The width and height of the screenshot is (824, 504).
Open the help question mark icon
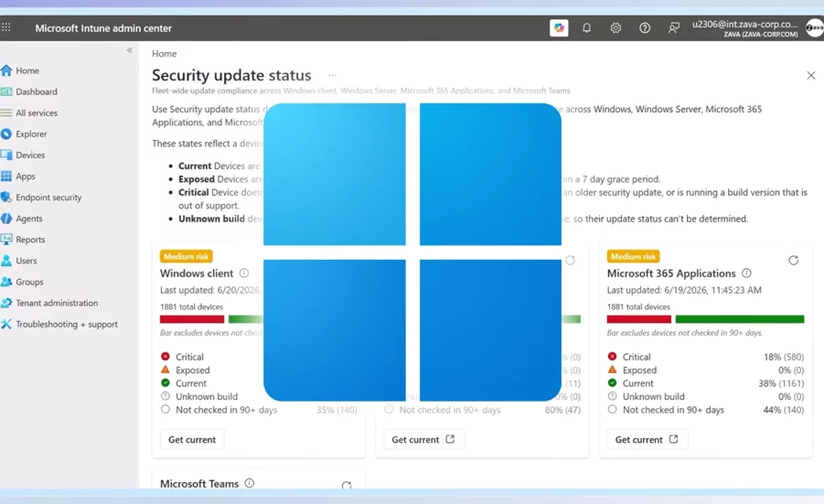pyautogui.click(x=644, y=27)
